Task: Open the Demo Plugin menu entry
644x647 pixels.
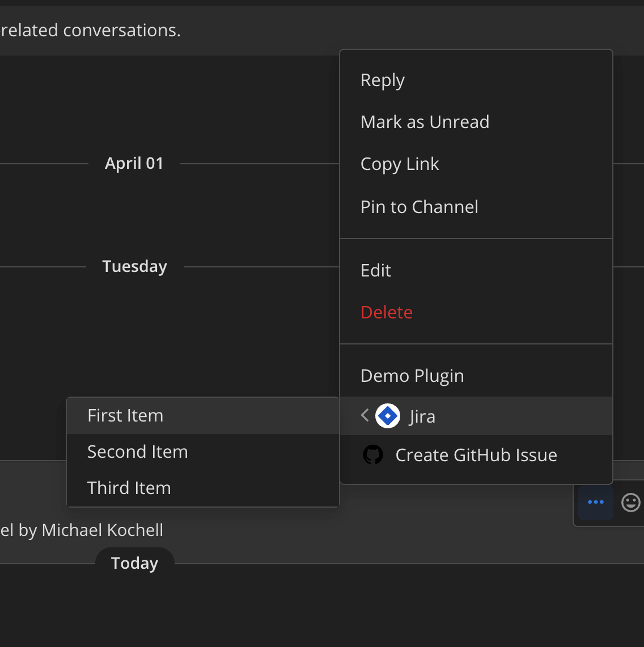Action: click(412, 375)
